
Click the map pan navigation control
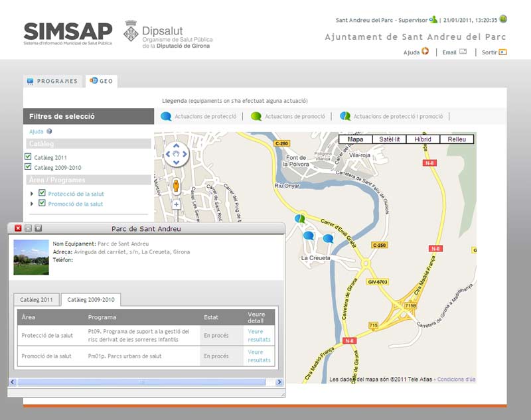(x=176, y=154)
